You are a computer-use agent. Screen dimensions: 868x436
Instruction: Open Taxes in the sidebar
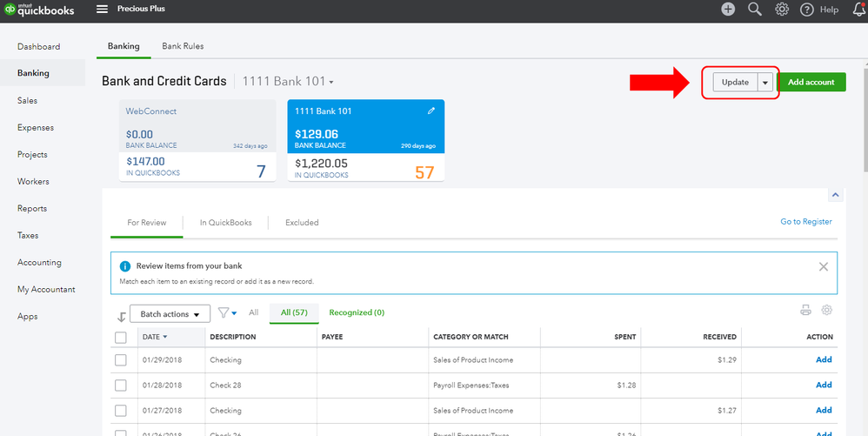pyautogui.click(x=28, y=236)
